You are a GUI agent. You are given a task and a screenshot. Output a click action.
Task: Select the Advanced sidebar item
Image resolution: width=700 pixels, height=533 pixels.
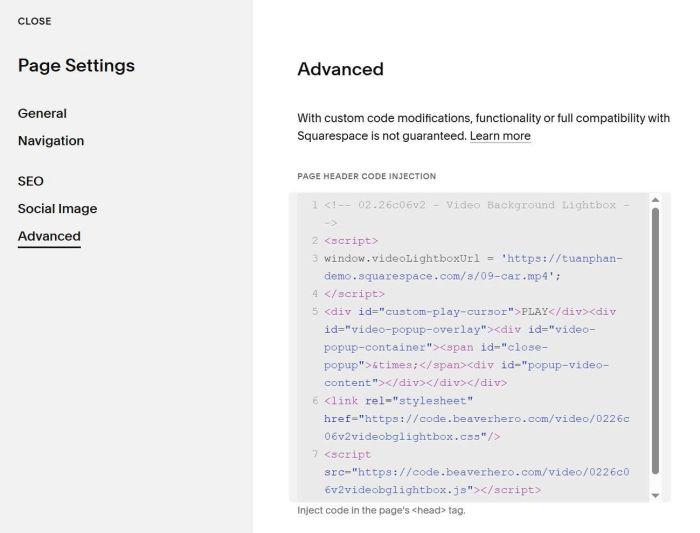coord(49,237)
